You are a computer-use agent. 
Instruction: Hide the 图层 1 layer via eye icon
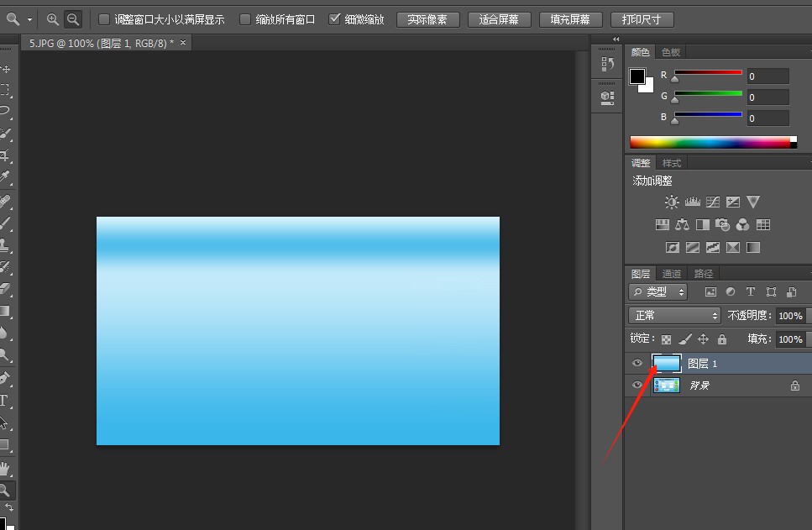tap(637, 363)
